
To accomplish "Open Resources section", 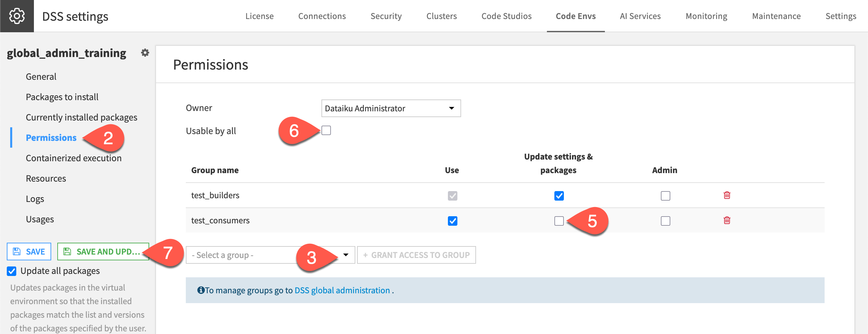I will [46, 179].
